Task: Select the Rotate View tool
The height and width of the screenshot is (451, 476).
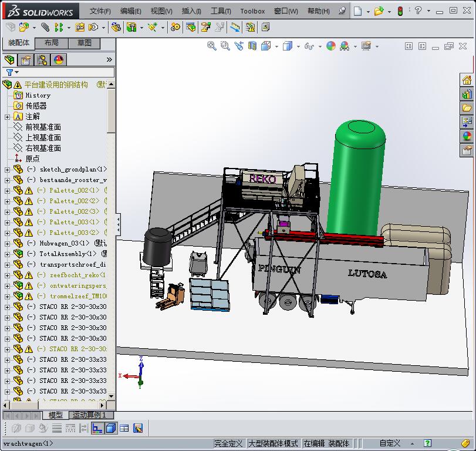Action: [x=237, y=46]
